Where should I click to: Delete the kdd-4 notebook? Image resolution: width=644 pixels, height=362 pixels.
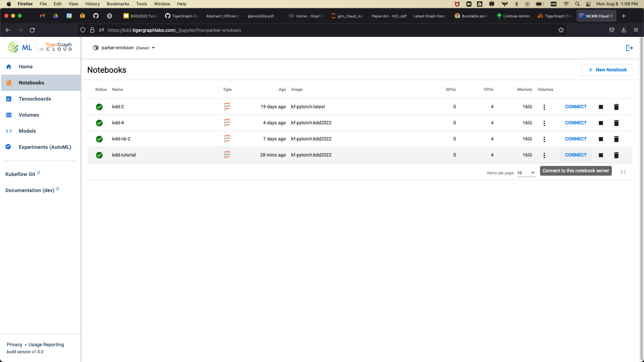pos(616,123)
